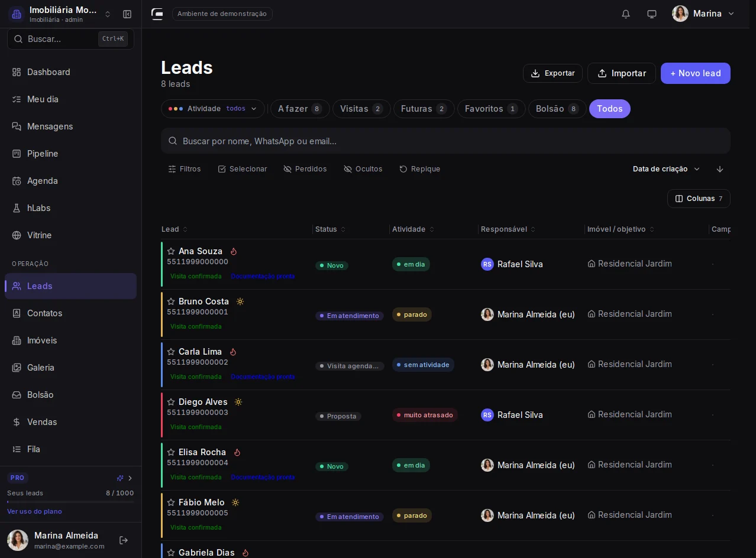
Task: Click the sun icon beside Diego Alves
Action: (x=238, y=402)
